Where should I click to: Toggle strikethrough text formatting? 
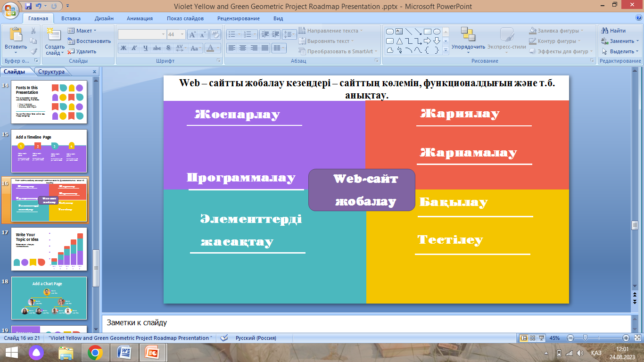(x=157, y=48)
